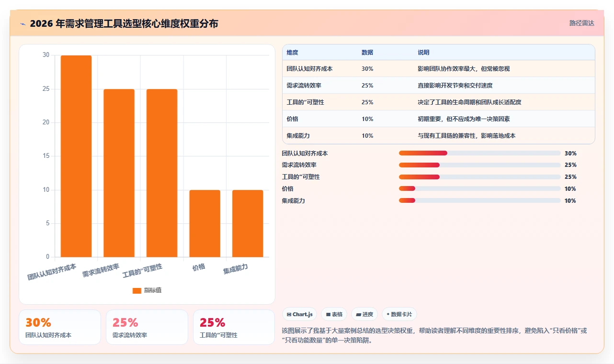Click the 指标值 legend text
Screen dimensions: 614x364
(x=153, y=290)
